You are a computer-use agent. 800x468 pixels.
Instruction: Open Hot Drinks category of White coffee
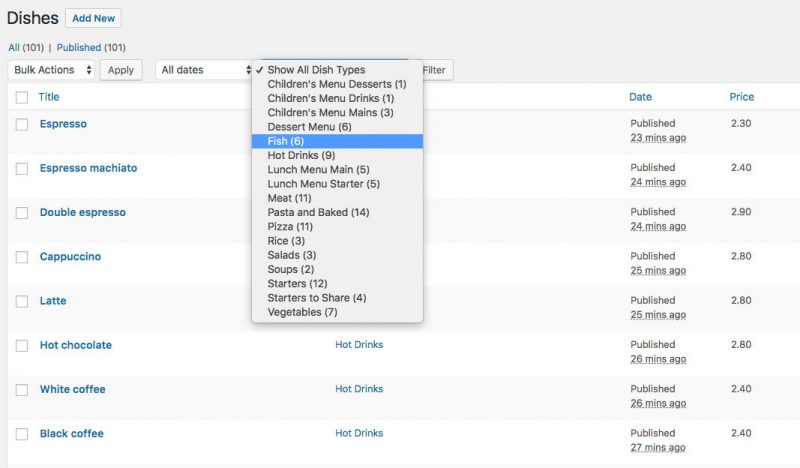coord(359,389)
